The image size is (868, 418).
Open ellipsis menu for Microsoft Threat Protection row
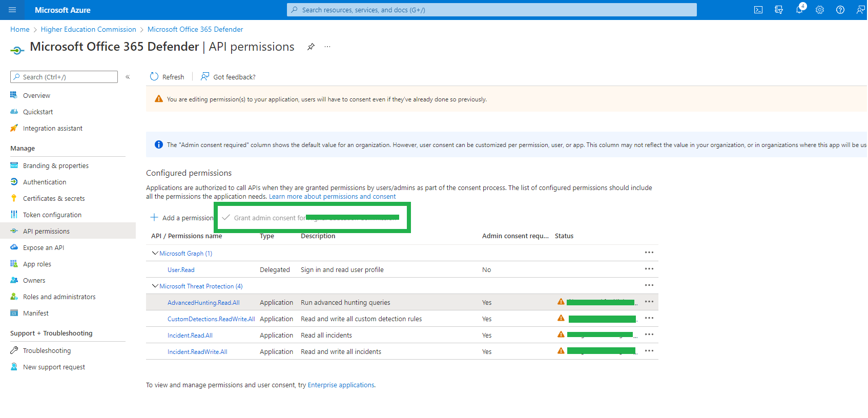[x=649, y=285]
